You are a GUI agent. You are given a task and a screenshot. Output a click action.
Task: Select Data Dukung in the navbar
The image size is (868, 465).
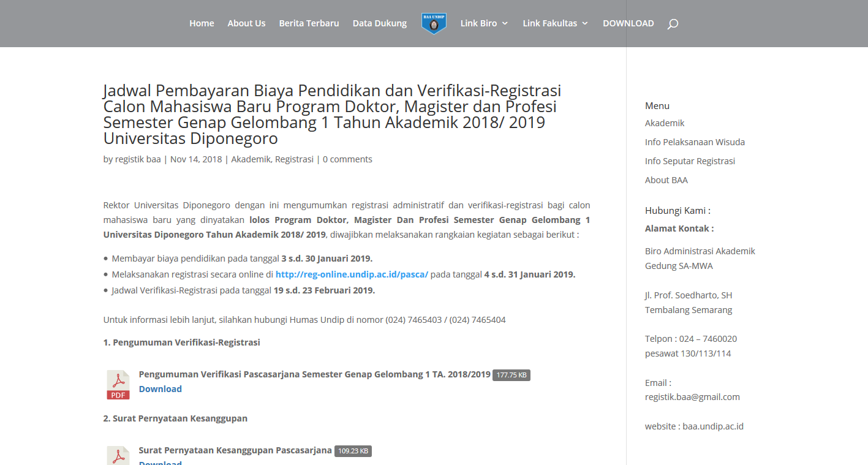coord(379,23)
